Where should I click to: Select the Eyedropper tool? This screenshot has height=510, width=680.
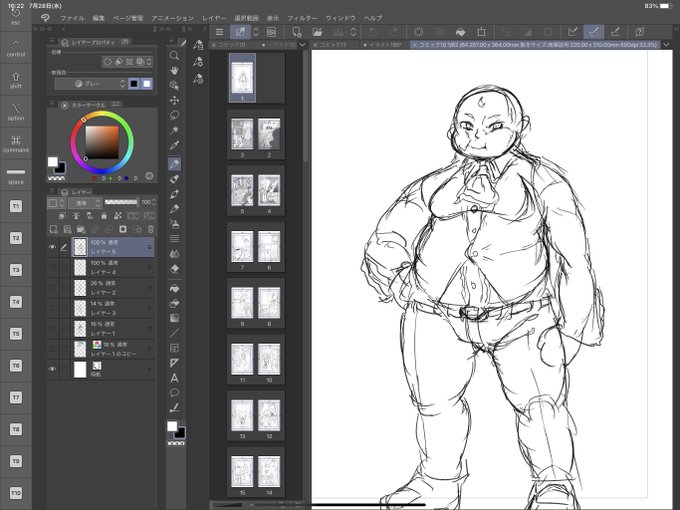pyautogui.click(x=174, y=145)
